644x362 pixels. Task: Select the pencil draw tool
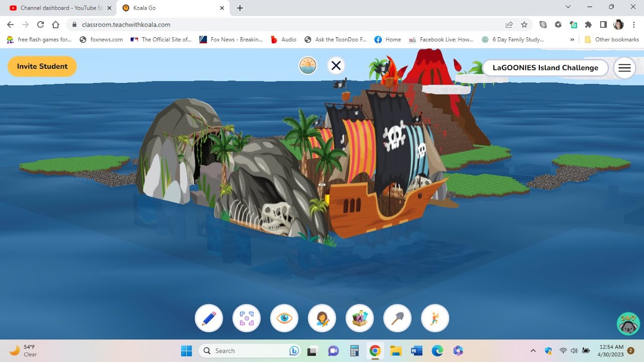(209, 318)
